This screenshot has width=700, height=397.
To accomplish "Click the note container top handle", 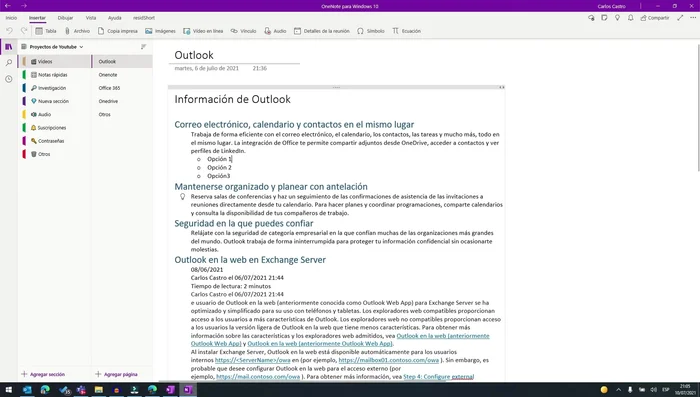I will pyautogui.click(x=336, y=88).
